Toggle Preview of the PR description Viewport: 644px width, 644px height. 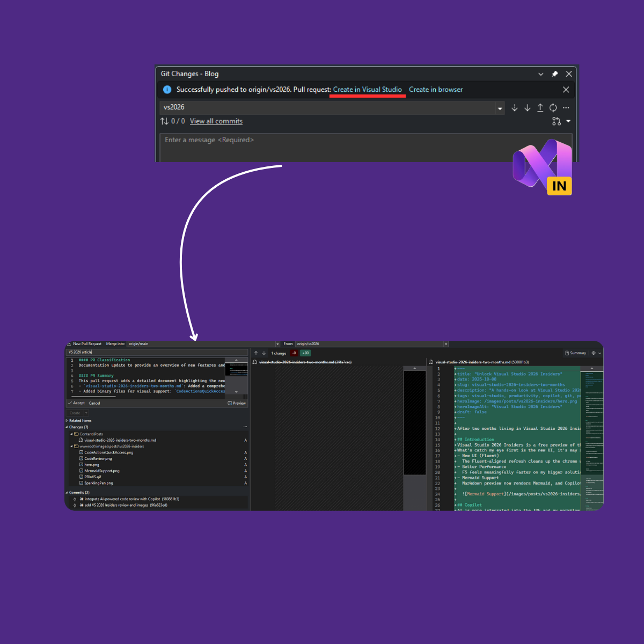coord(237,403)
